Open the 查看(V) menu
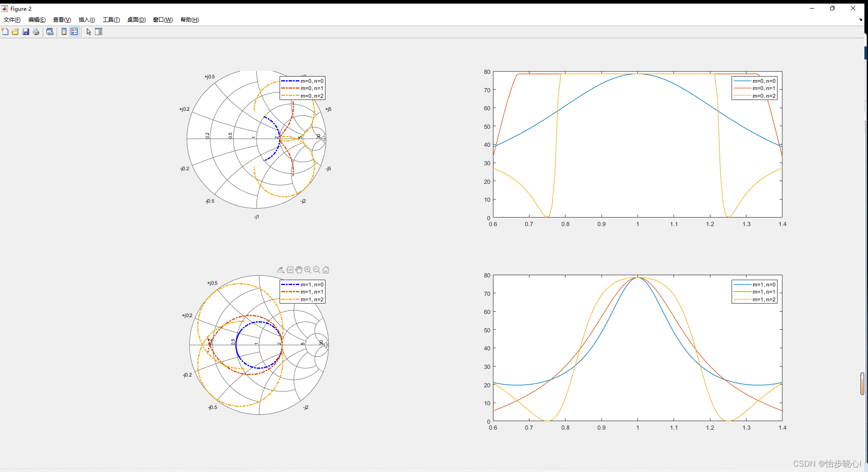Image resolution: width=868 pixels, height=472 pixels. tap(62, 20)
